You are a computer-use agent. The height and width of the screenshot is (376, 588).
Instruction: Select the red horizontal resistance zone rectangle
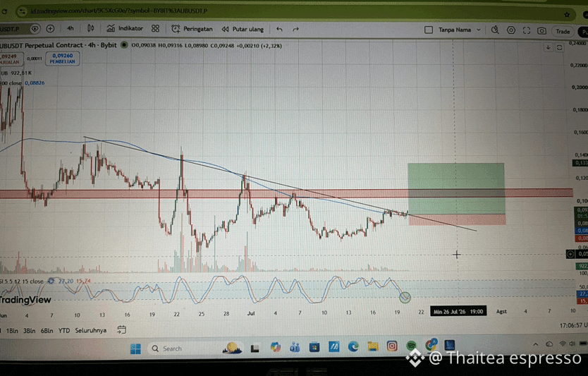click(x=286, y=193)
